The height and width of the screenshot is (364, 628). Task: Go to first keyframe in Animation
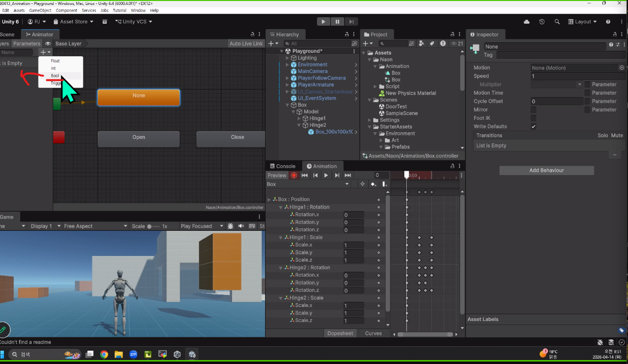[305, 175]
